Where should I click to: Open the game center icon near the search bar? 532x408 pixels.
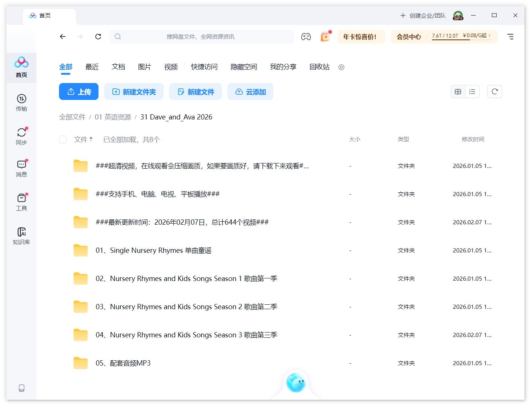306,36
